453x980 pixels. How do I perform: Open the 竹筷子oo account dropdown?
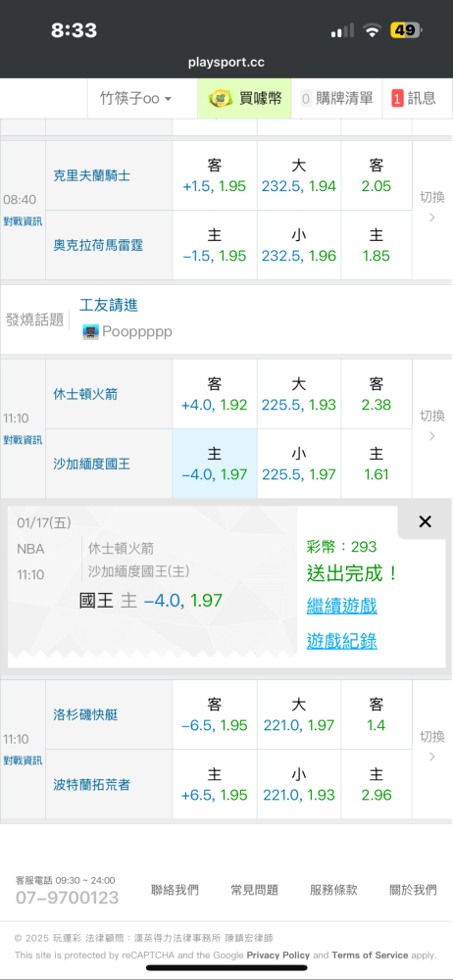tap(135, 98)
